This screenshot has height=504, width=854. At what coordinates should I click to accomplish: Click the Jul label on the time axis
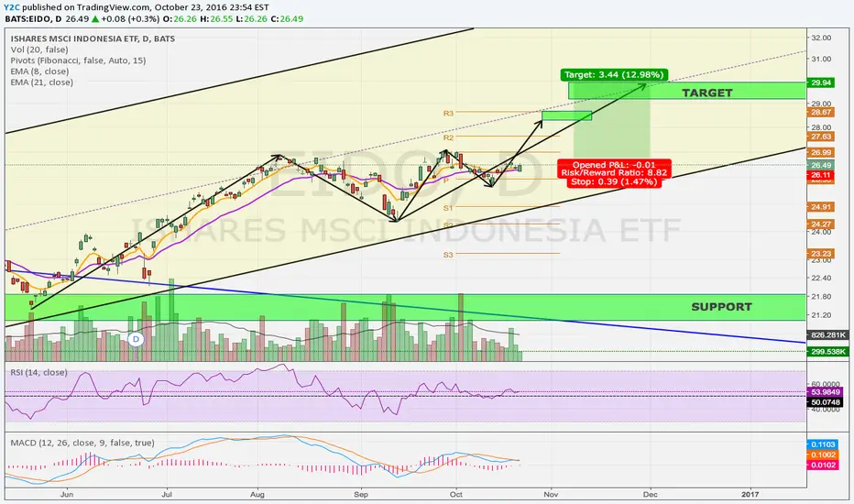coord(167,495)
